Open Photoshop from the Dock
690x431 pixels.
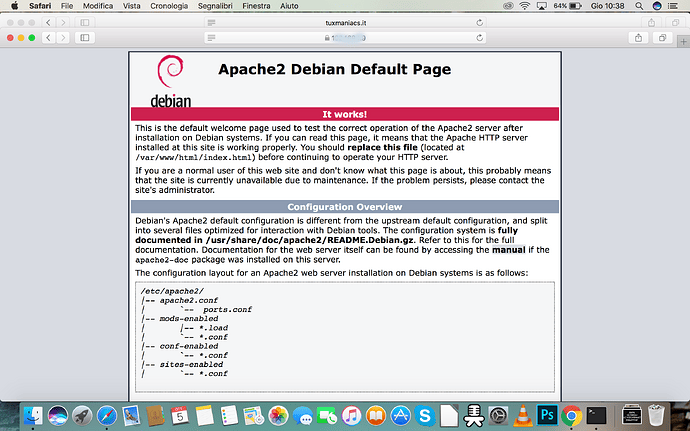547,416
